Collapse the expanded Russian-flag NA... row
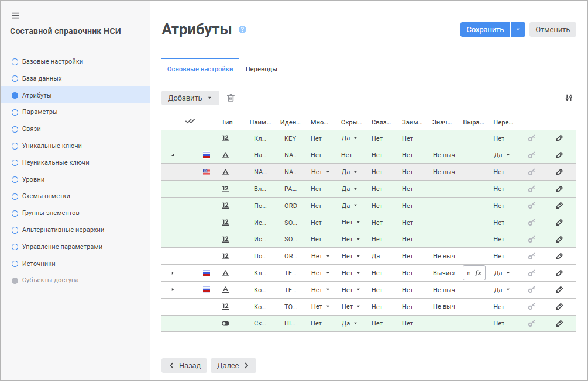Viewport: 588px width, 381px height. click(173, 155)
